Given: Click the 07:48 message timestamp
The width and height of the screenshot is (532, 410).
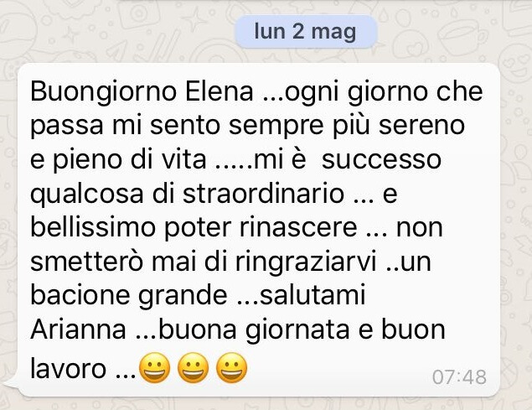Looking at the screenshot, I should click(x=459, y=376).
